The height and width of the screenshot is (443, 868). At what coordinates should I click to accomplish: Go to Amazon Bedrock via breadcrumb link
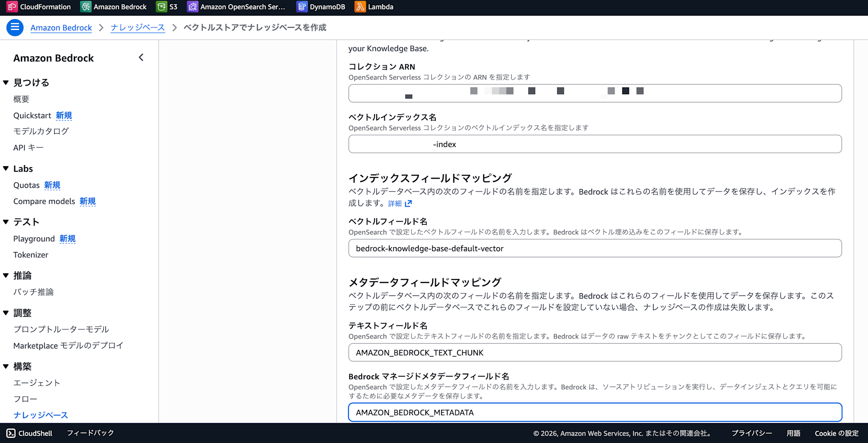coord(61,28)
